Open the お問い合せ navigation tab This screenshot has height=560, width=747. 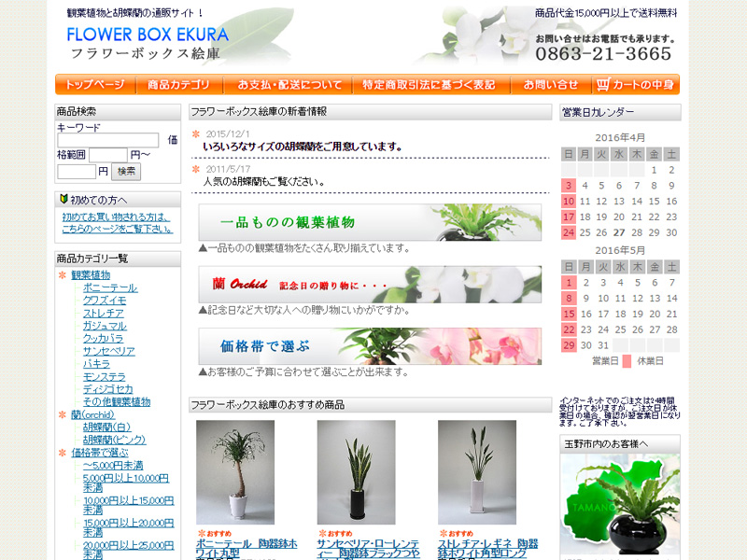(551, 85)
